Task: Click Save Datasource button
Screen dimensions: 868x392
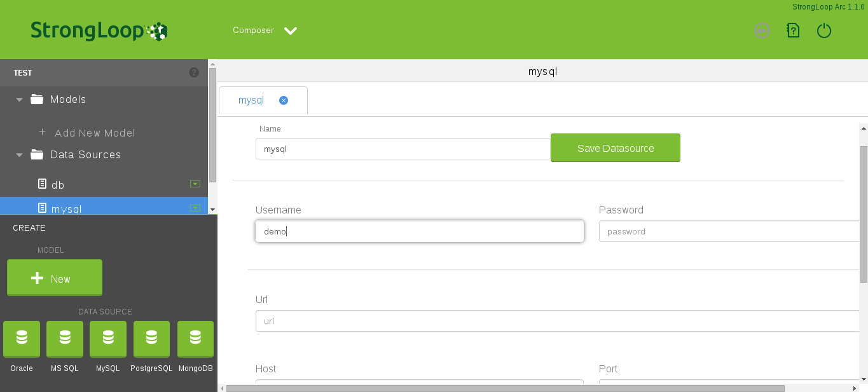Action: [x=616, y=148]
